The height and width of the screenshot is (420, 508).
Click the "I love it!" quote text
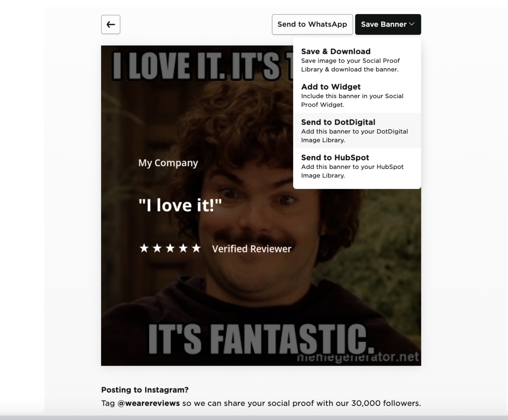click(x=180, y=205)
